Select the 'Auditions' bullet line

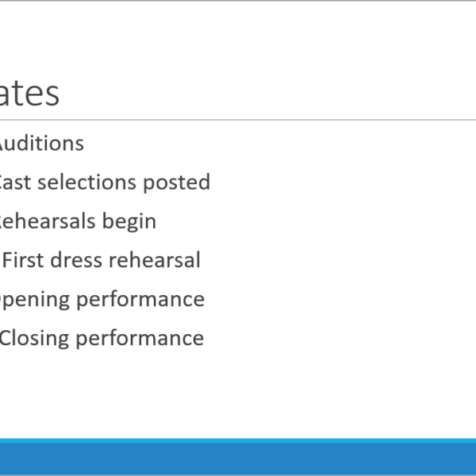coord(41,144)
